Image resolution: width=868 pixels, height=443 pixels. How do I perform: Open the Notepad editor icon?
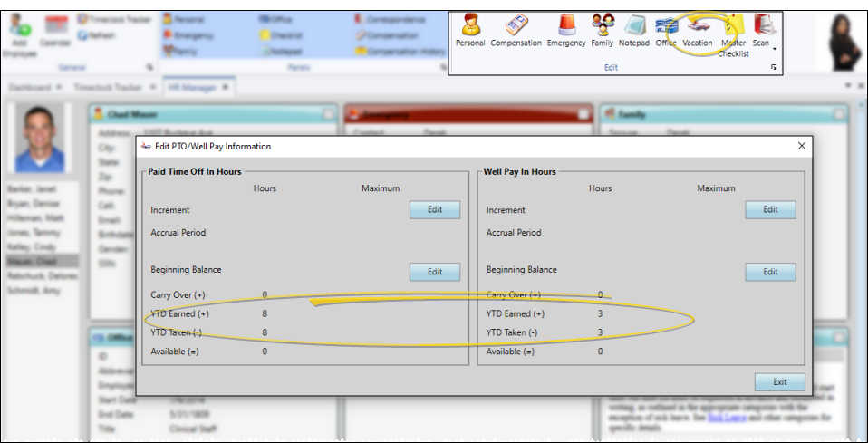pos(634,30)
